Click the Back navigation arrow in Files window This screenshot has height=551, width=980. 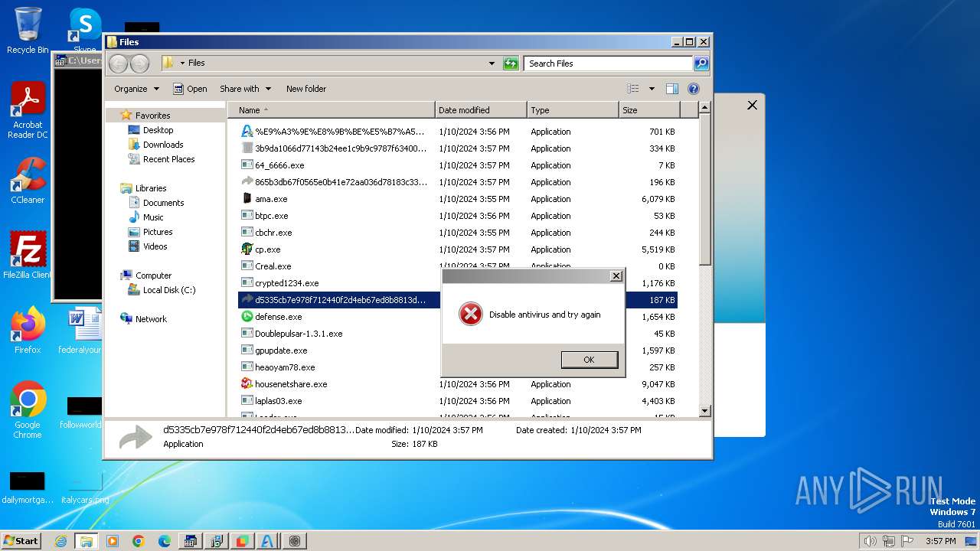pyautogui.click(x=118, y=64)
